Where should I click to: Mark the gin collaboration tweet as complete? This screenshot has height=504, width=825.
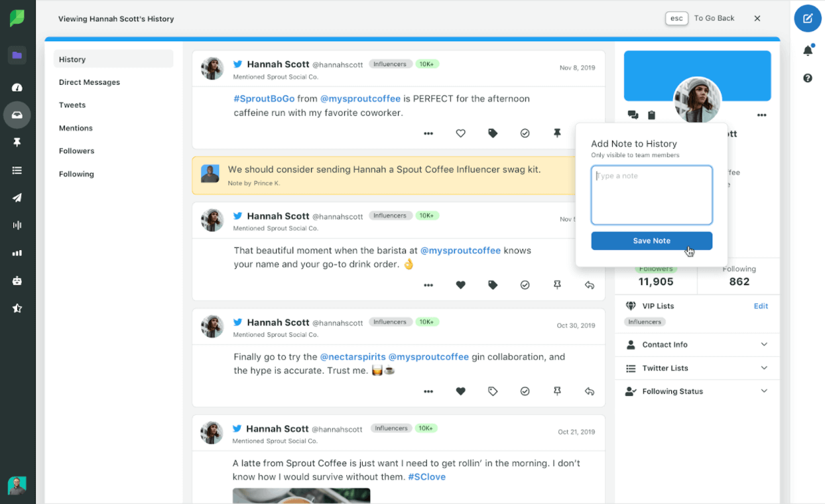coord(525,391)
